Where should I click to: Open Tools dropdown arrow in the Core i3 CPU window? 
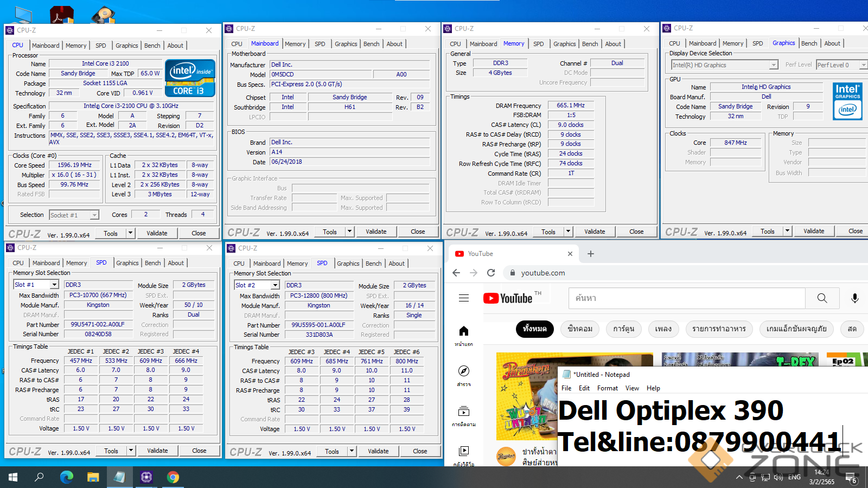pyautogui.click(x=130, y=233)
